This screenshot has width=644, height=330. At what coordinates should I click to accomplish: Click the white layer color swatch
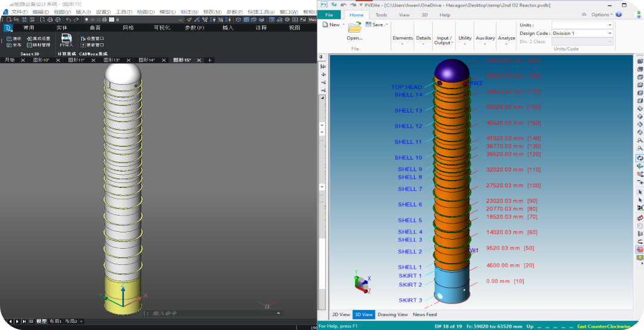112,19
